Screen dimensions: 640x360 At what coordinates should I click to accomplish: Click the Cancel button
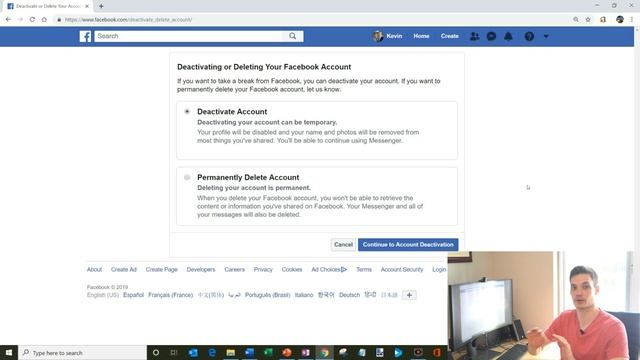[x=343, y=244]
